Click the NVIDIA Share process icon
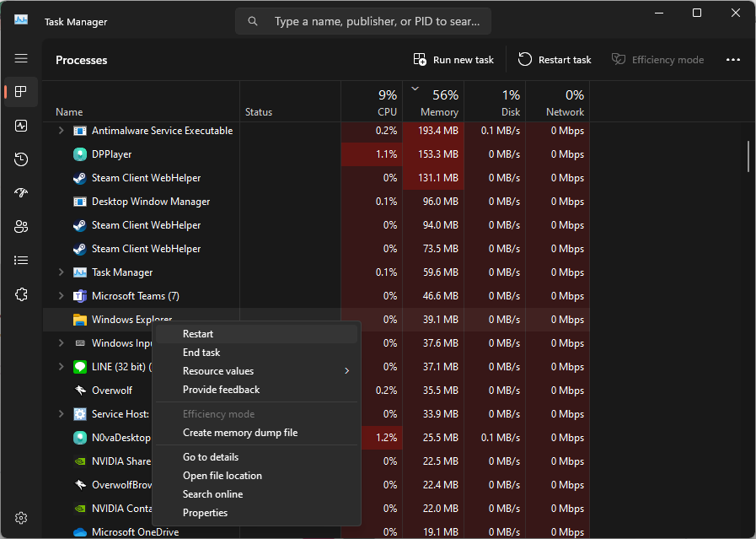This screenshot has width=756, height=539. click(x=79, y=461)
